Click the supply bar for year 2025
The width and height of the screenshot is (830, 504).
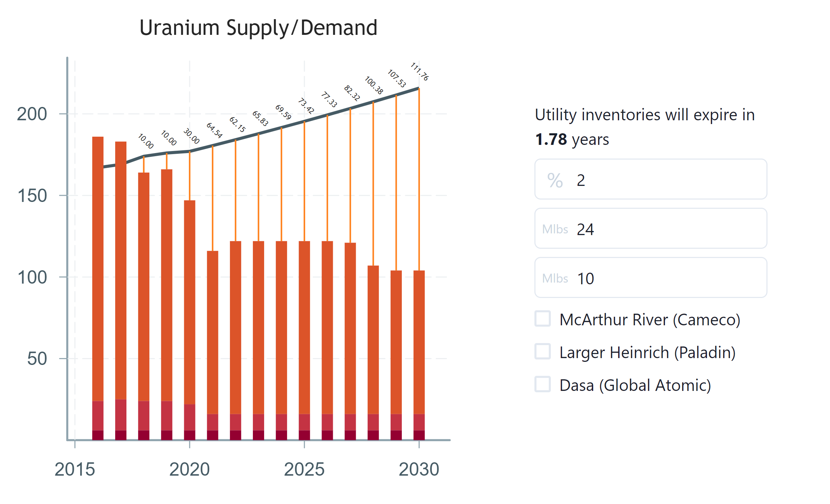pos(304,340)
